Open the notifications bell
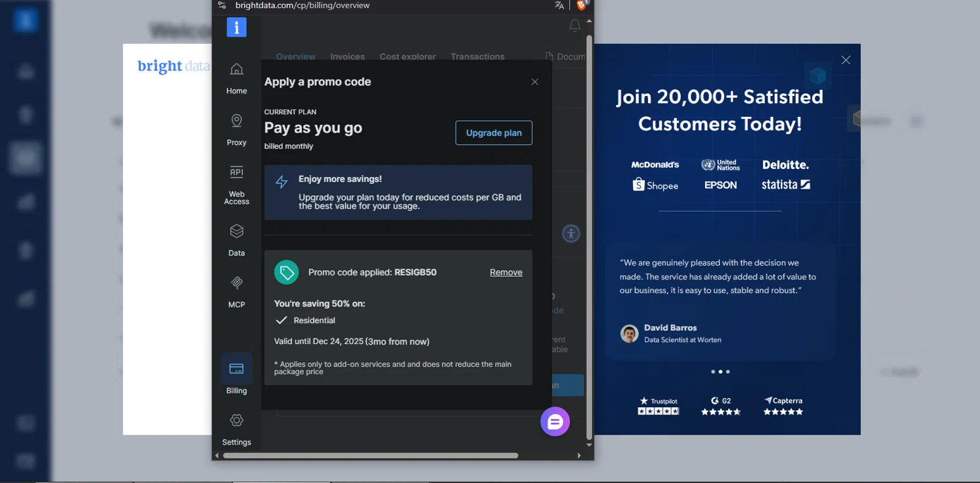Viewport: 980px width, 483px height. click(575, 25)
